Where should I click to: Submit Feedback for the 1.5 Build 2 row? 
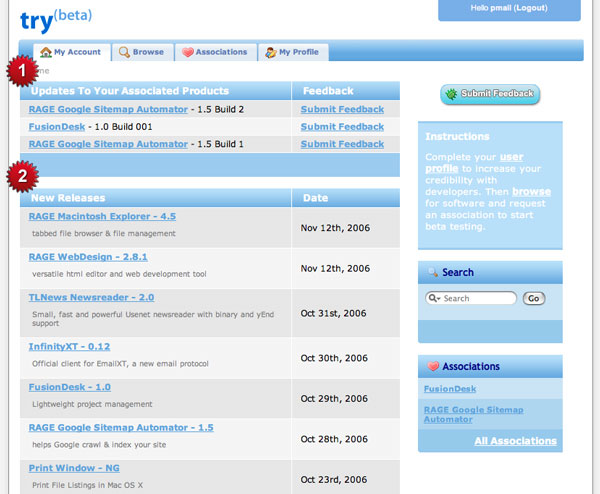point(342,109)
